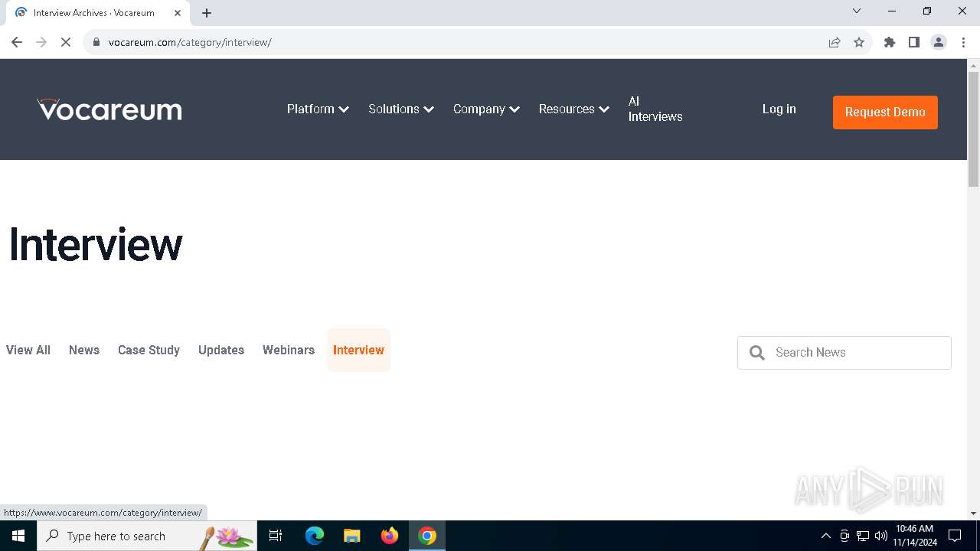980x551 pixels.
Task: Open the Windows Start menu
Action: 18,536
